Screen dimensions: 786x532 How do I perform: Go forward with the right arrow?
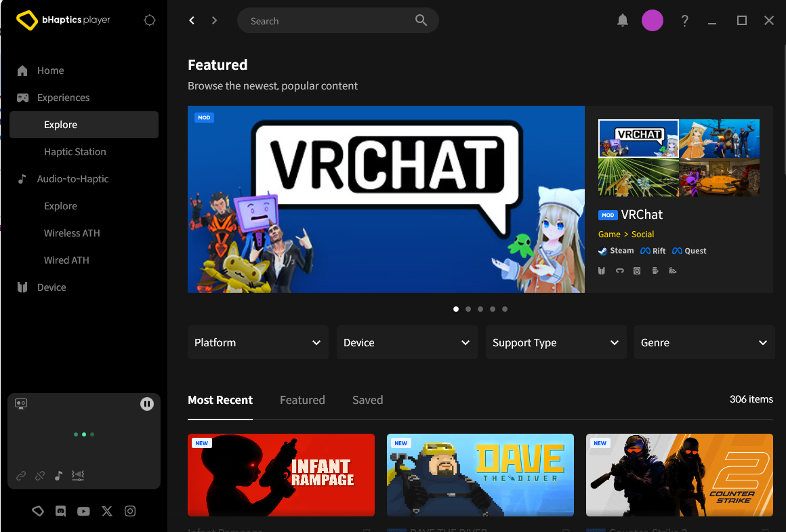tap(215, 20)
